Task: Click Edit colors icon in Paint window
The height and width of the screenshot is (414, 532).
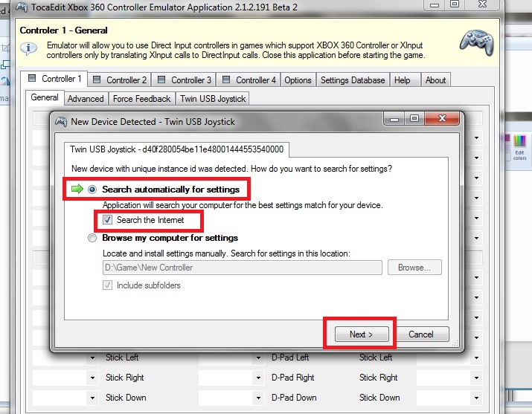Action: [x=519, y=147]
